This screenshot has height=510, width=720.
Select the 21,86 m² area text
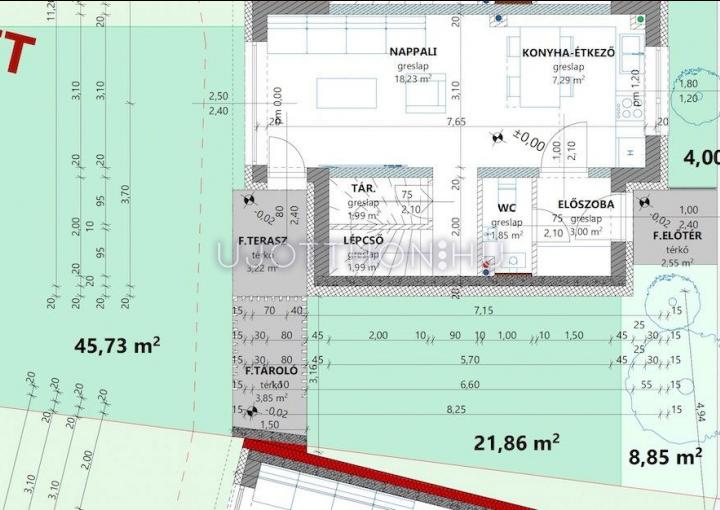tap(516, 441)
